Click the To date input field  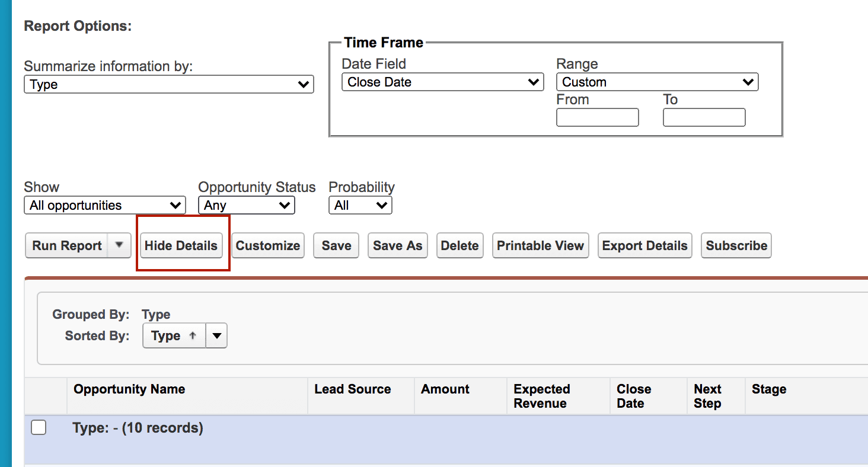[704, 117]
